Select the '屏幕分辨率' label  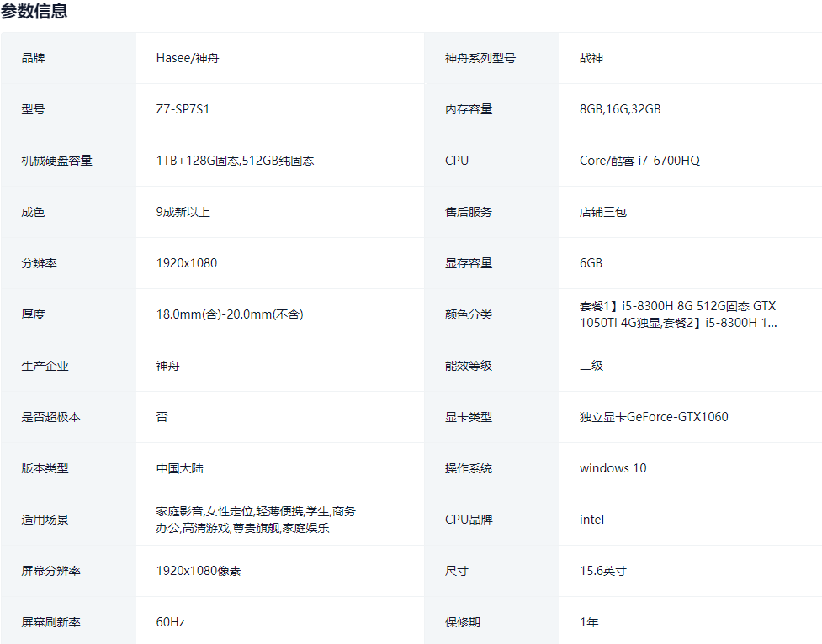(50, 571)
